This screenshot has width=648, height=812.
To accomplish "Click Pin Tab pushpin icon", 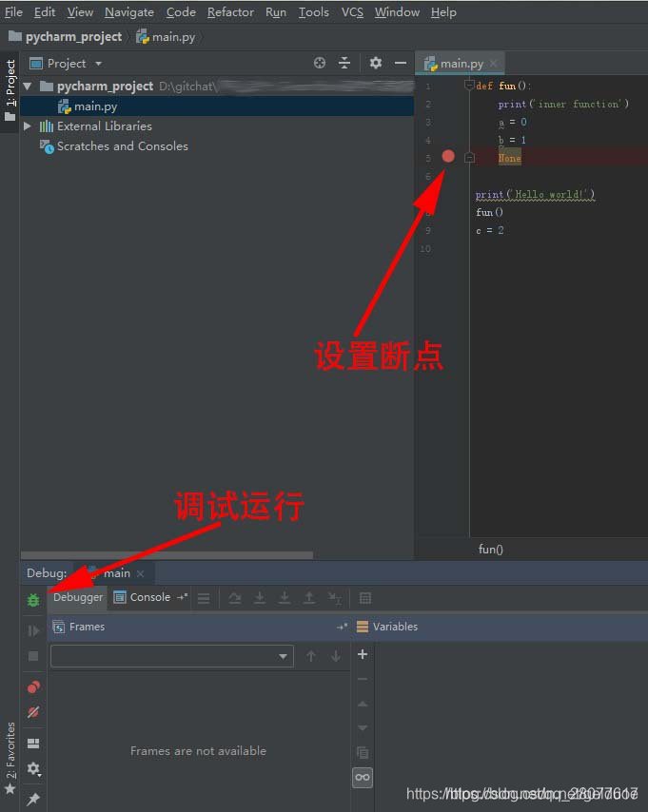I will point(33,799).
